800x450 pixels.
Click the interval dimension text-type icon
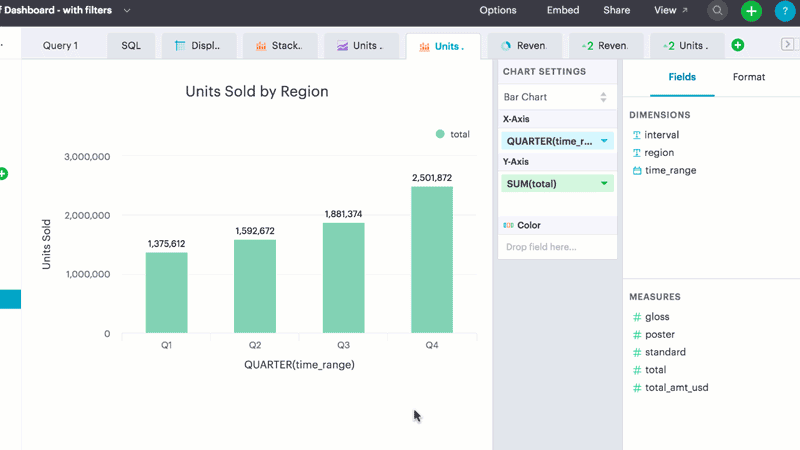coord(636,135)
